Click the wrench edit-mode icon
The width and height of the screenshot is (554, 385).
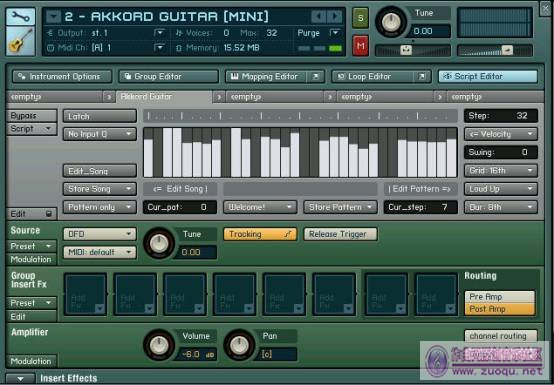(x=20, y=17)
